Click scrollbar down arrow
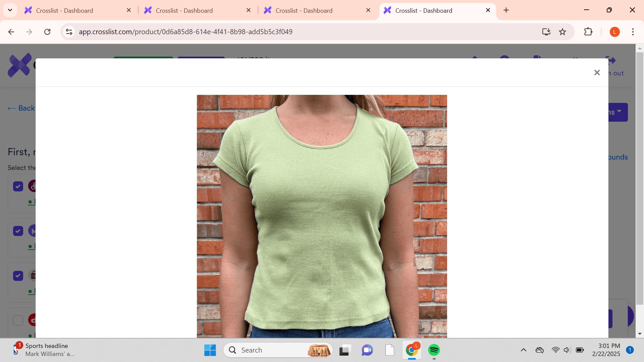The height and width of the screenshot is (362, 644). (640, 334)
